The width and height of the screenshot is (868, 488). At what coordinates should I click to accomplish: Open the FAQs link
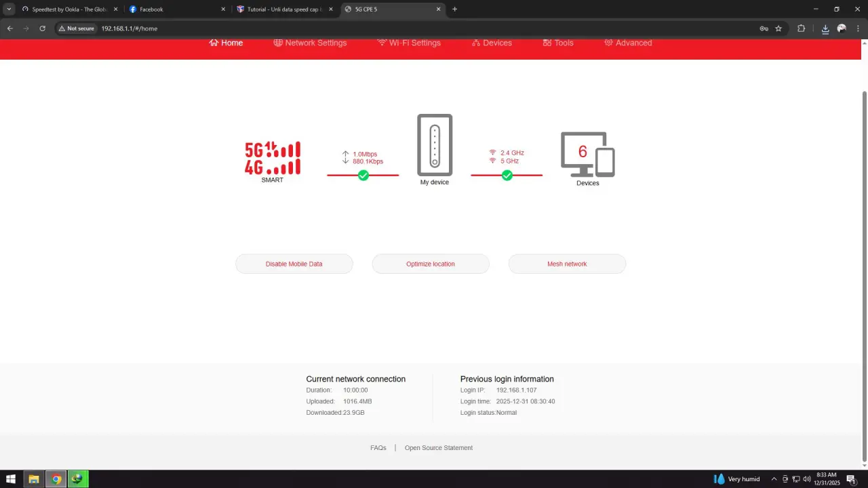click(x=378, y=448)
